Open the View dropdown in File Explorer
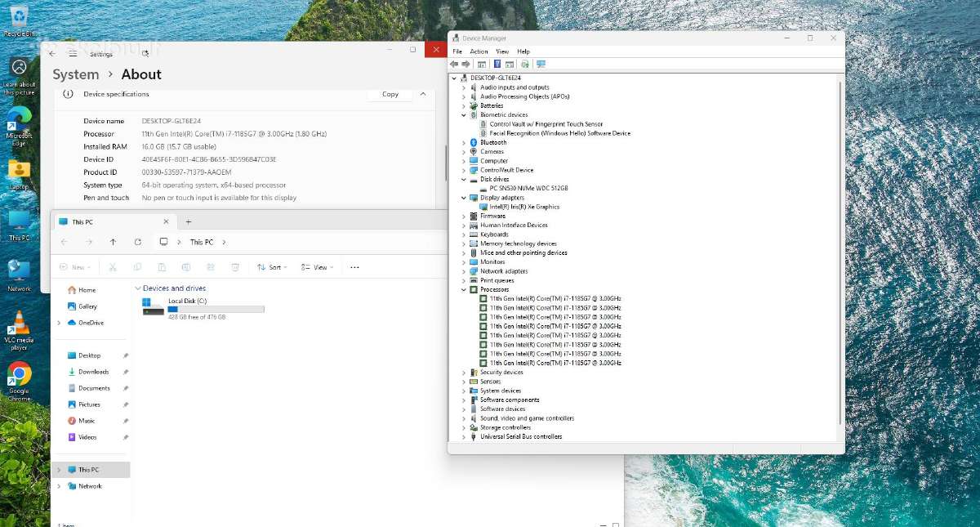Image resolution: width=980 pixels, height=527 pixels. pos(317,267)
